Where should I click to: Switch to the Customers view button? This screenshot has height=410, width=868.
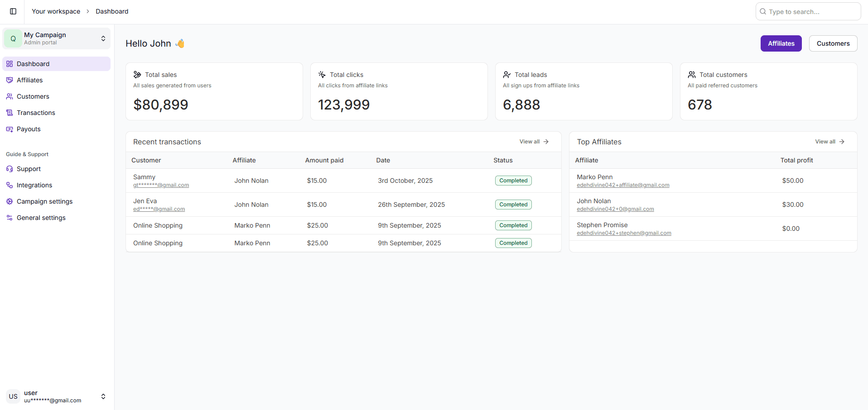pos(833,43)
